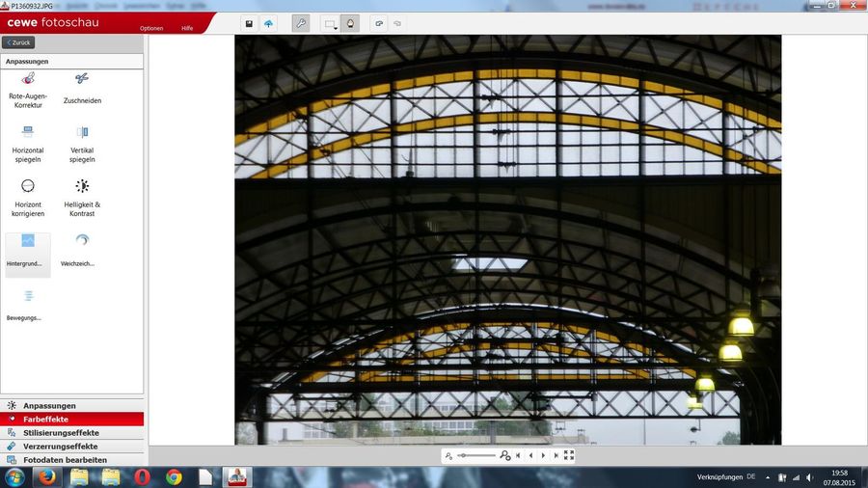Screen dimensions: 868x488
Task: Click the train station roof photo
Action: pyautogui.click(x=508, y=240)
